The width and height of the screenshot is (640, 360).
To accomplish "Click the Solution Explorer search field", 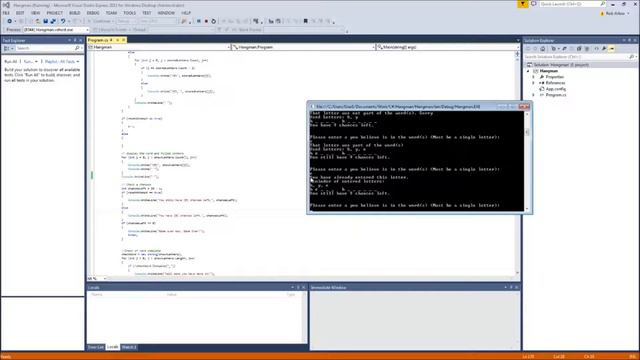I will 580,57.
